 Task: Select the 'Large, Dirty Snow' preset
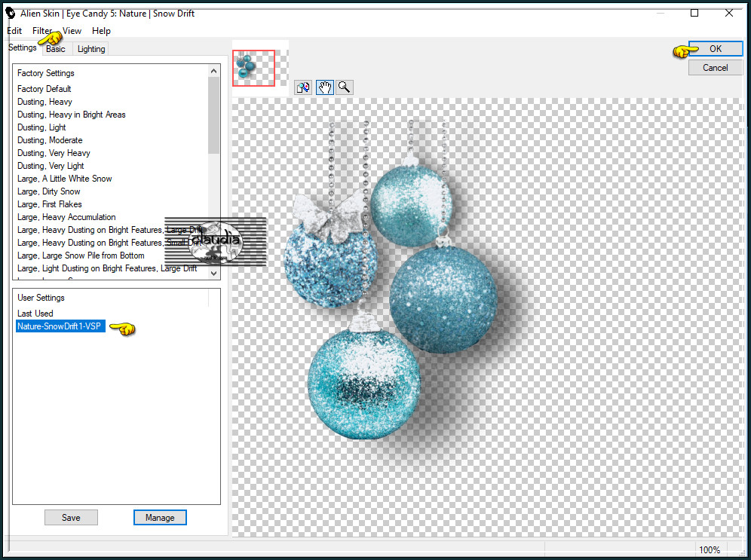coord(49,192)
